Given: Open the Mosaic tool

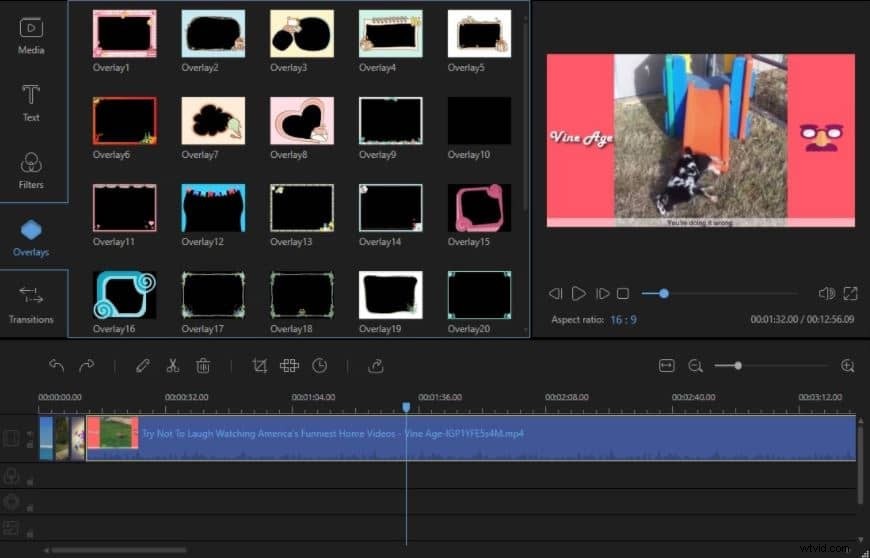Looking at the screenshot, I should pos(289,366).
